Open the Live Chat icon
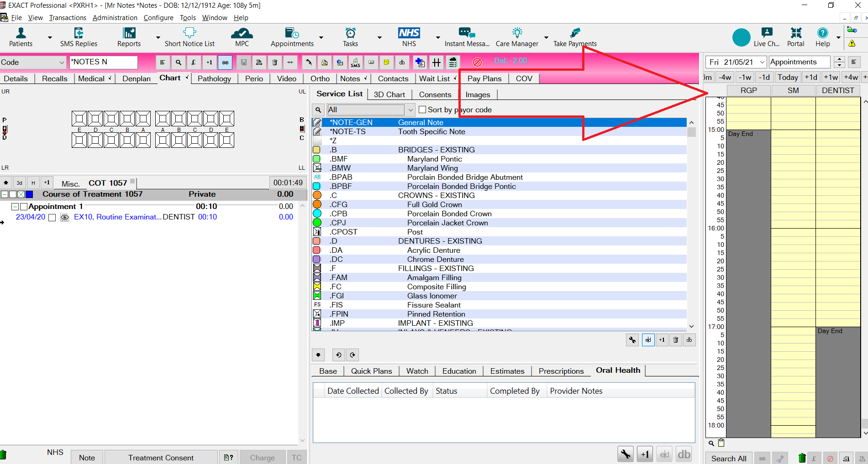The height and width of the screenshot is (464, 868). tap(767, 37)
